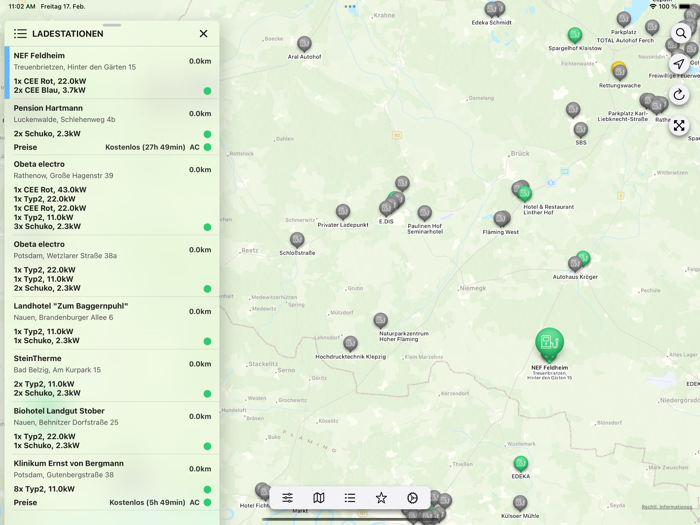Open Biohotel Landgut Stober entry
The image size is (700, 525).
point(112,428)
